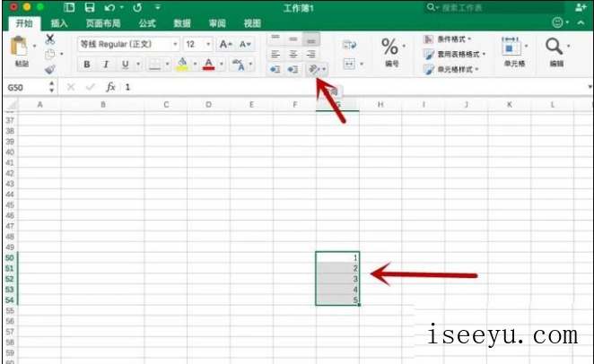Click the magnifier Editing (编辑) icon
The height and width of the screenshot is (364, 594).
click(554, 47)
